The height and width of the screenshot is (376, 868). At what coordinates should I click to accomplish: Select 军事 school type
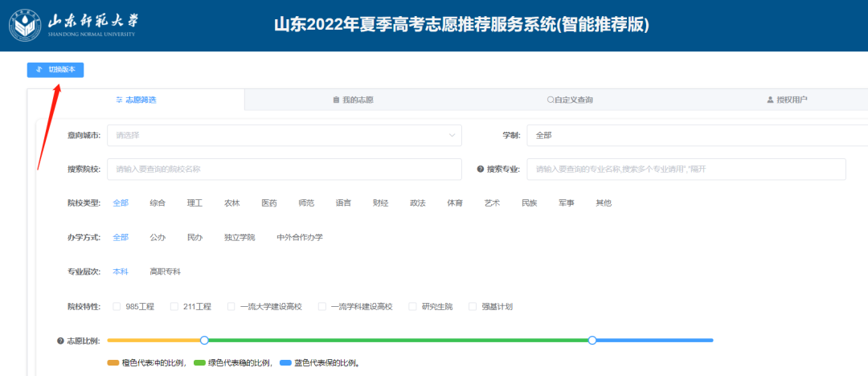pyautogui.click(x=567, y=203)
